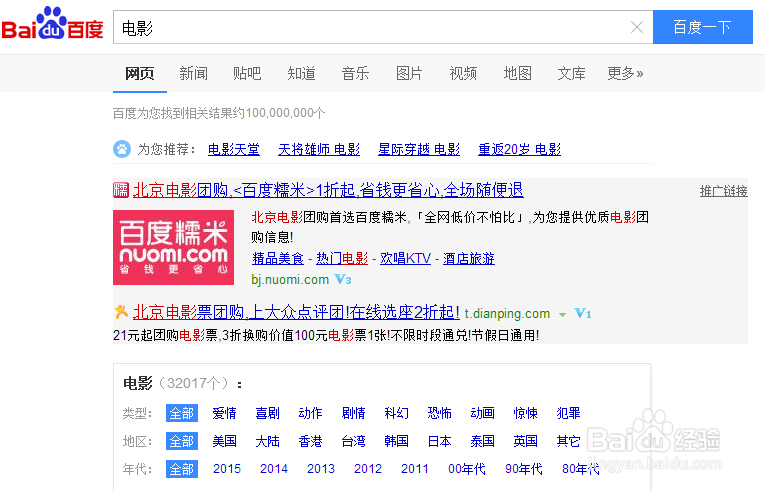Select 全部 in the 地区 row

click(181, 441)
